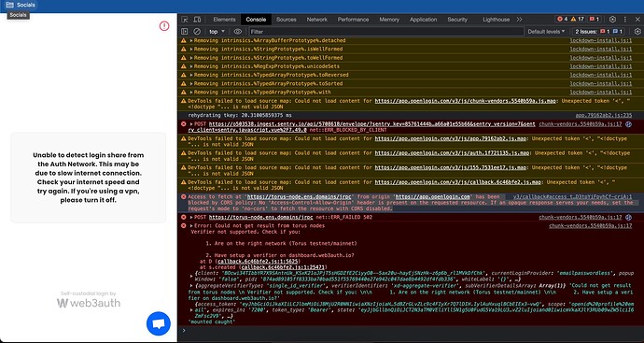Open the callback.6c46bfe2.js:1:5625 stack link

click(x=259, y=262)
